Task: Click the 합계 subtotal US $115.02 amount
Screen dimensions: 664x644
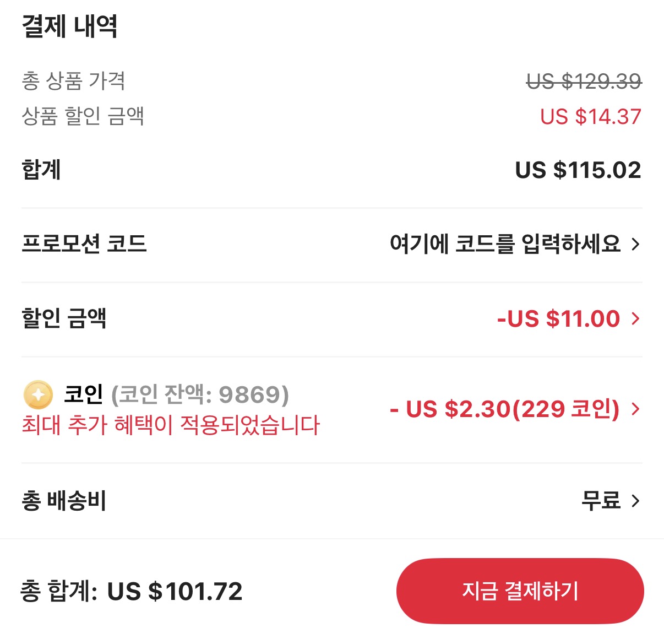Action: coord(578,170)
